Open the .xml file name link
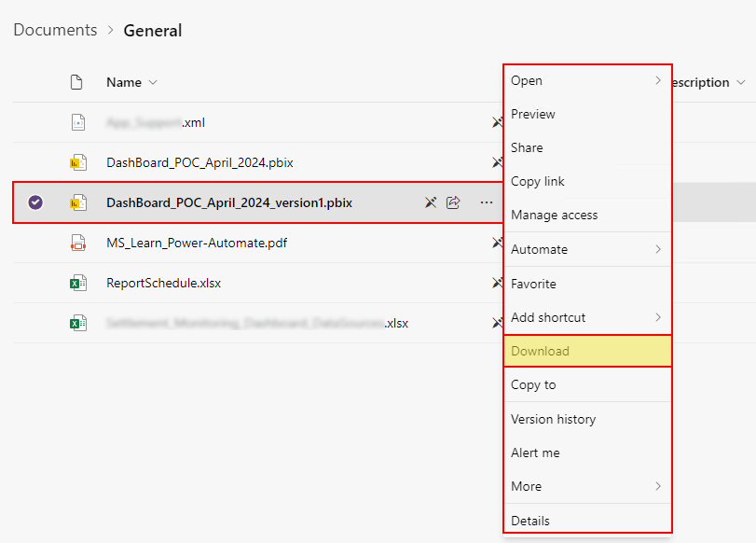Screen dimensions: 756x543 (156, 122)
